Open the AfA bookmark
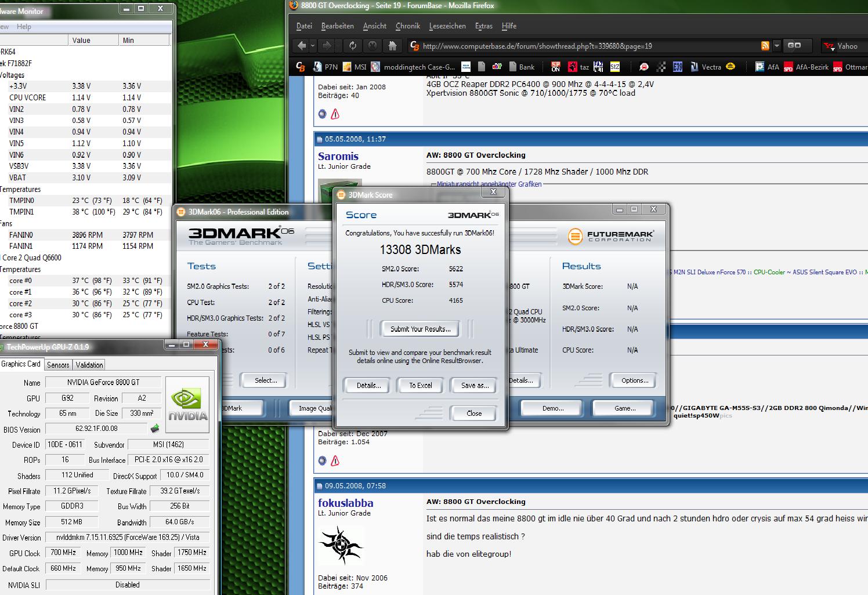Image resolution: width=868 pixels, height=595 pixels. click(x=767, y=67)
